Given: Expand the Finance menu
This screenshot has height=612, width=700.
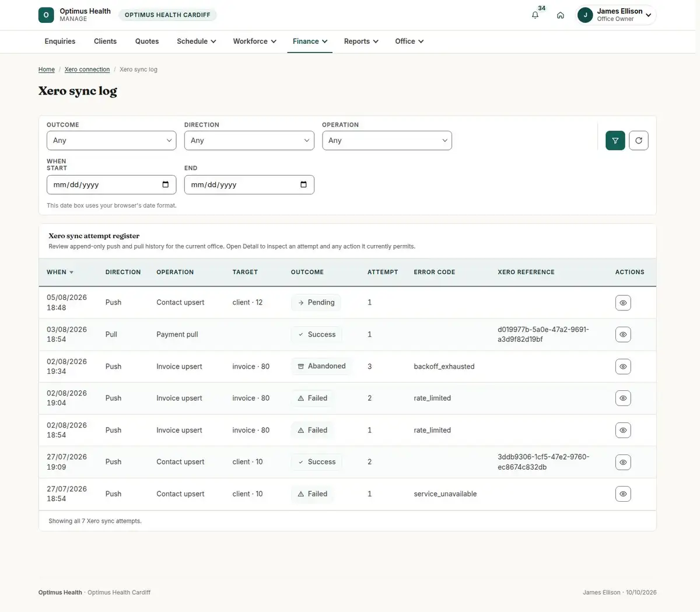Looking at the screenshot, I should pyautogui.click(x=310, y=41).
